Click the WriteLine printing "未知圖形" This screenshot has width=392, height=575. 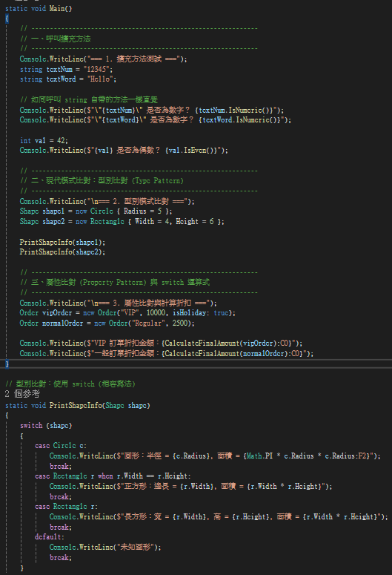point(105,547)
